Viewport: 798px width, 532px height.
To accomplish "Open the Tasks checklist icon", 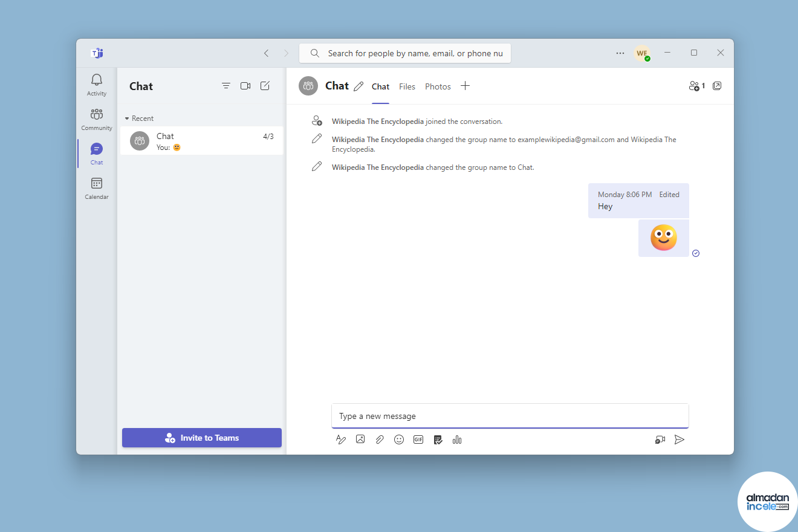I will pyautogui.click(x=438, y=440).
